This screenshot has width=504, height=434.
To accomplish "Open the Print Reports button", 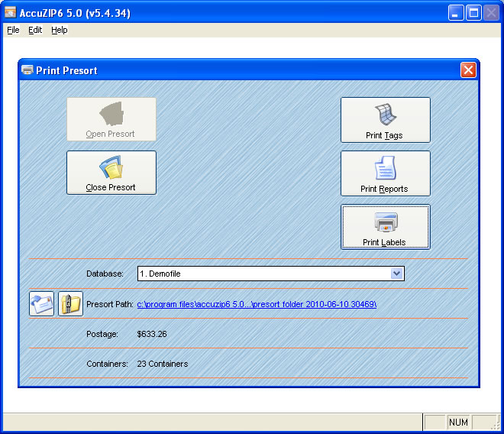I will [386, 173].
